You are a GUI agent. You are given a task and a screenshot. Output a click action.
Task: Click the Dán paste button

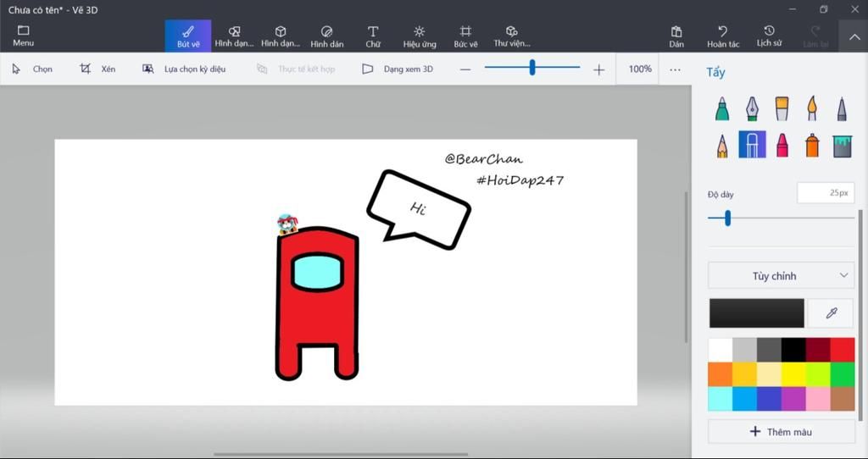pos(676,36)
